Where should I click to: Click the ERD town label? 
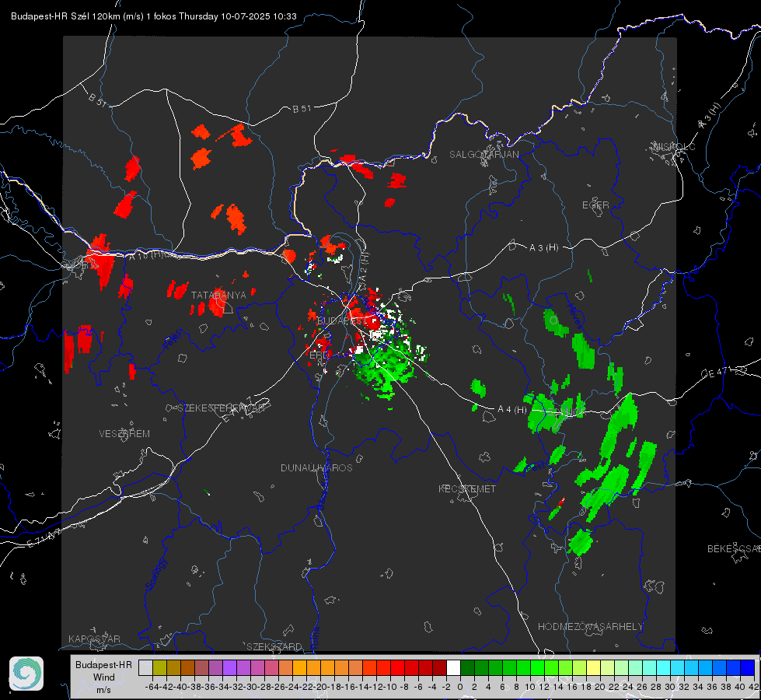coord(319,355)
